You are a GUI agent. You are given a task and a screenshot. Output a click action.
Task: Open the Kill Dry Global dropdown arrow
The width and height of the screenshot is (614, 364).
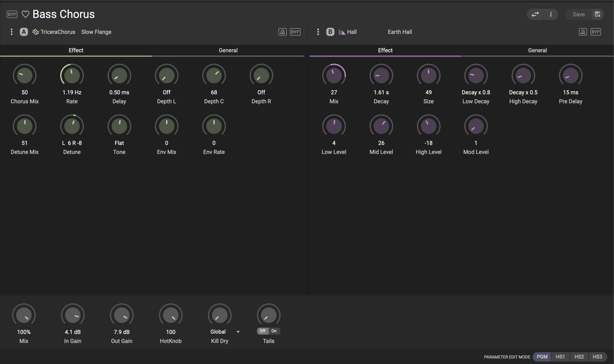pyautogui.click(x=238, y=332)
